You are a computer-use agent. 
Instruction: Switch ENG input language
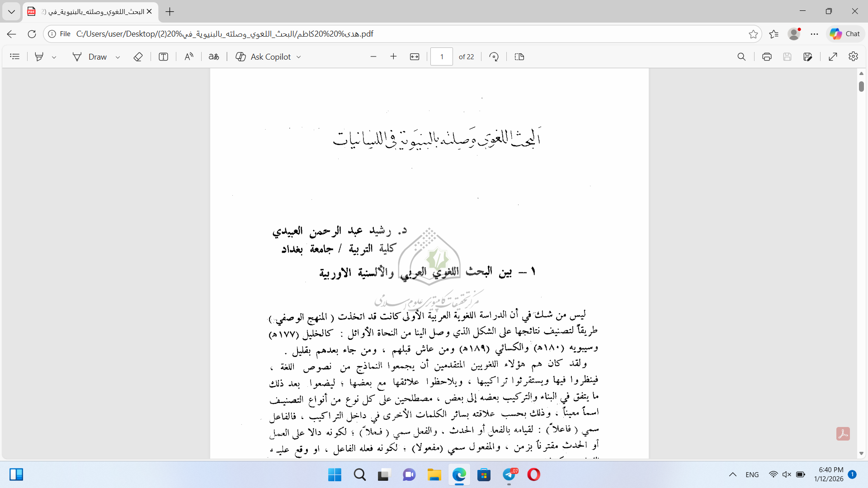[x=752, y=474]
